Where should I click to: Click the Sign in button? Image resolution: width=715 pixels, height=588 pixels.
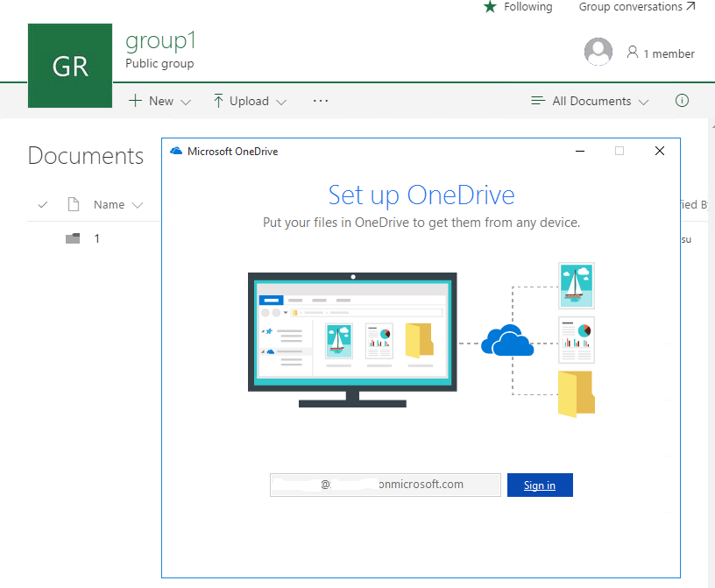[x=540, y=485]
